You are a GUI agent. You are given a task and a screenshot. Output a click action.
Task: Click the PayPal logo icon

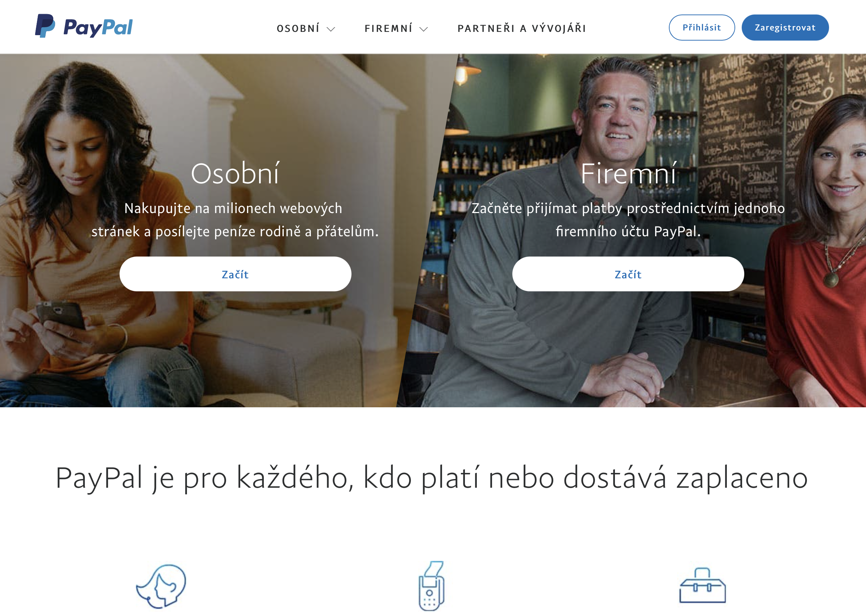pos(45,26)
